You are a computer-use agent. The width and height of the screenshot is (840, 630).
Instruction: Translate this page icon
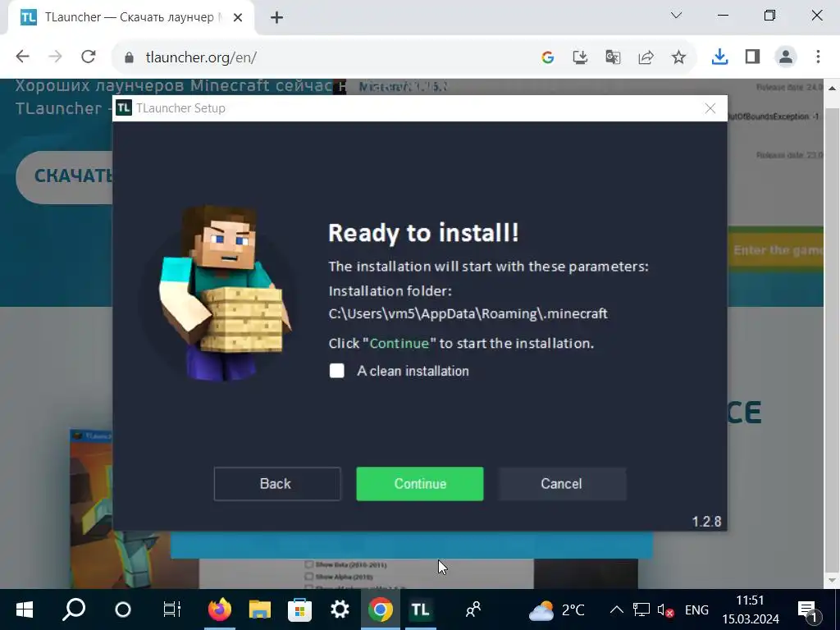613,57
